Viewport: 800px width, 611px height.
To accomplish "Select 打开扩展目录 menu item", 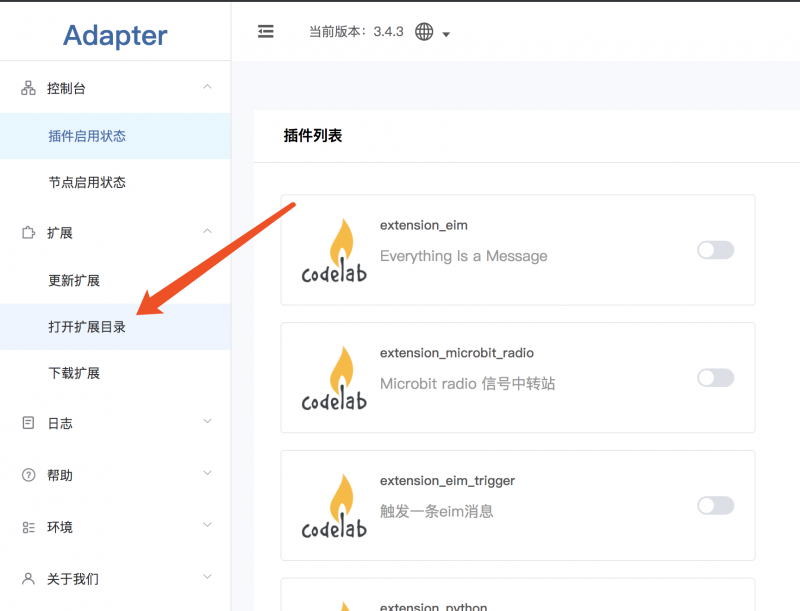I will point(115,326).
